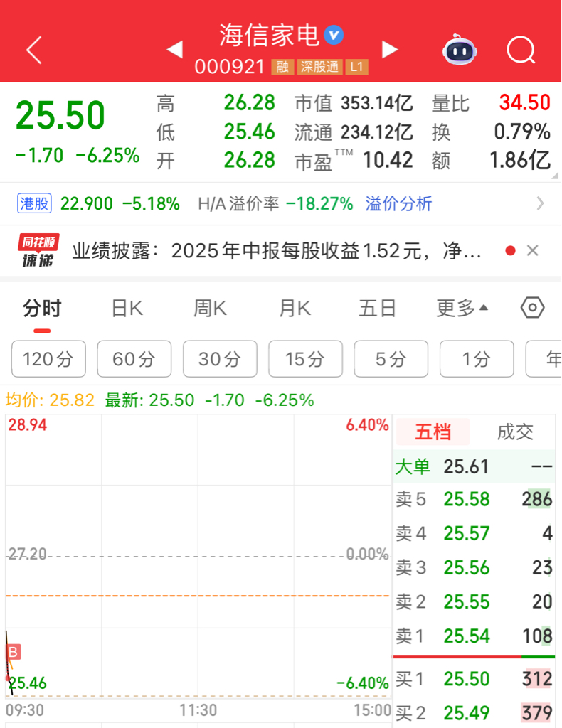Screen dimensions: 562x728
Task: Tap the current price 25.50
Action: point(60,115)
